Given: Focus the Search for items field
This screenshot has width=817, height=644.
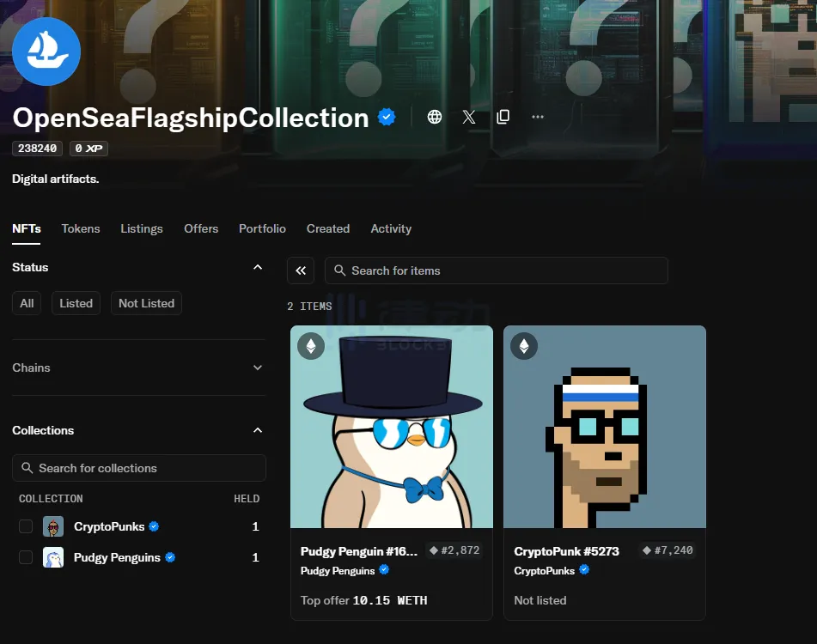Looking at the screenshot, I should [496, 270].
